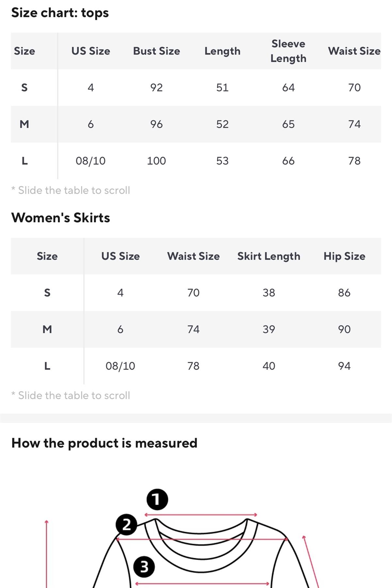Select the Sleeve Length column header

click(288, 51)
